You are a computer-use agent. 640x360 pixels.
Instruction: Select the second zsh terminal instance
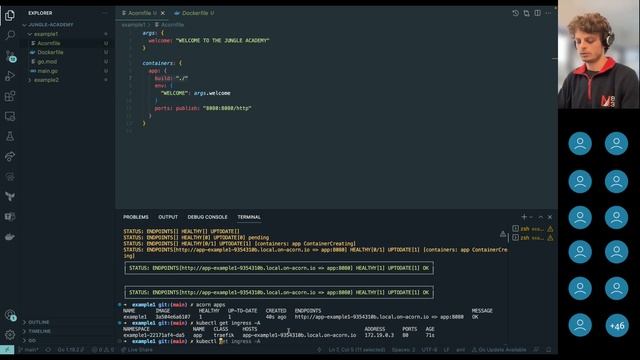(x=533, y=238)
